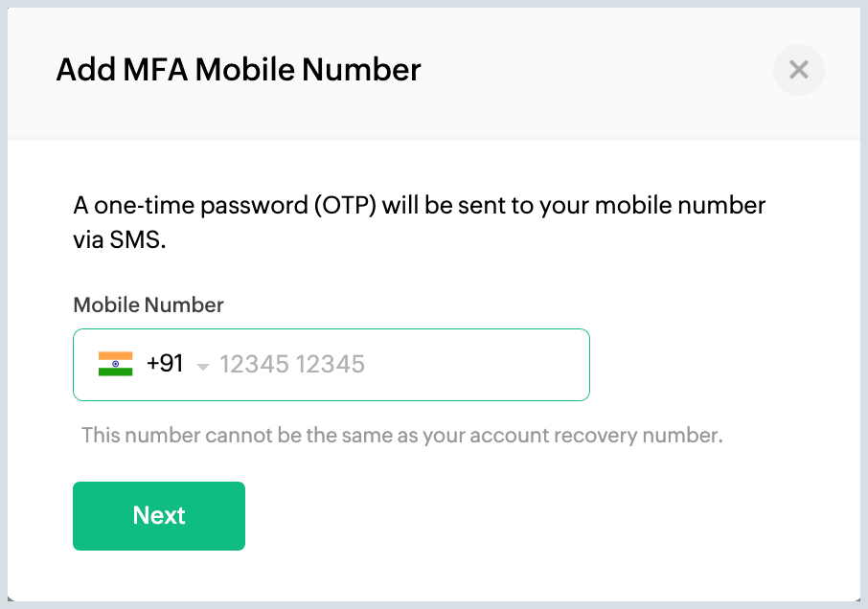Click the "via SMS." text line

[120, 240]
